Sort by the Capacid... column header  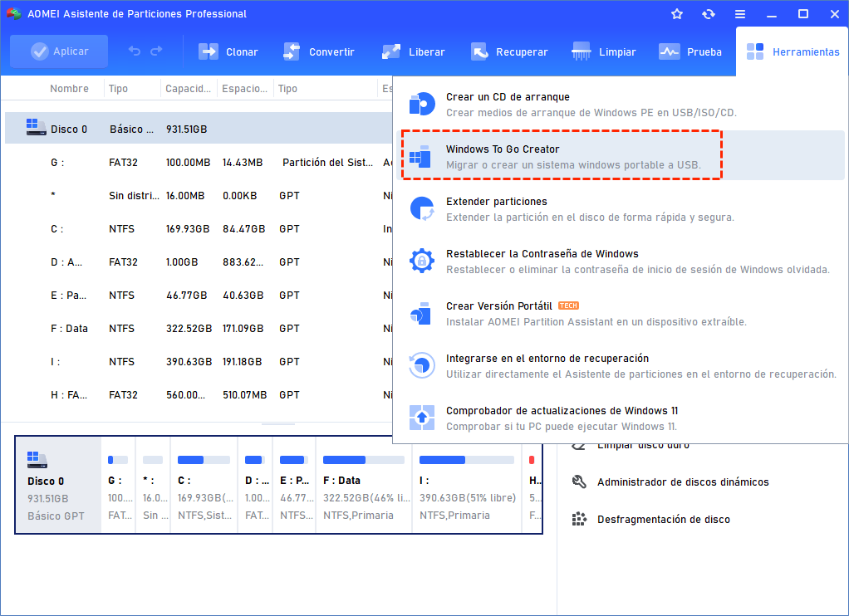[x=188, y=88]
